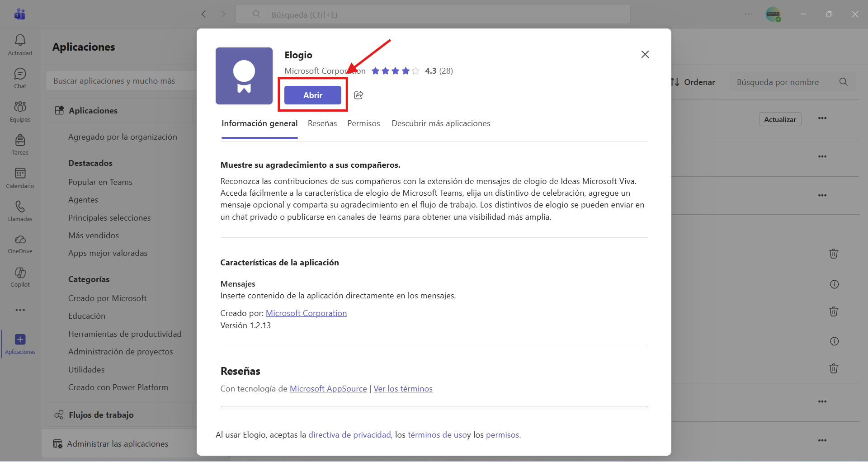The height and width of the screenshot is (462, 868).
Task: Click Ver los términos link
Action: [x=403, y=389]
